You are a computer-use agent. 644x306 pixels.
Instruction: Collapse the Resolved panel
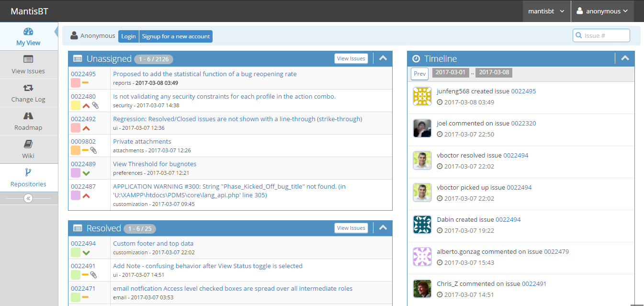tap(383, 228)
